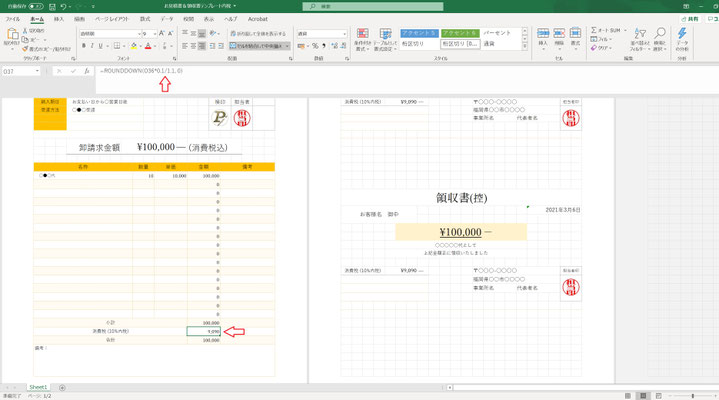This screenshot has height=400, width=719.
Task: Apply the blue アクセント5 cell style
Action: 420,33
